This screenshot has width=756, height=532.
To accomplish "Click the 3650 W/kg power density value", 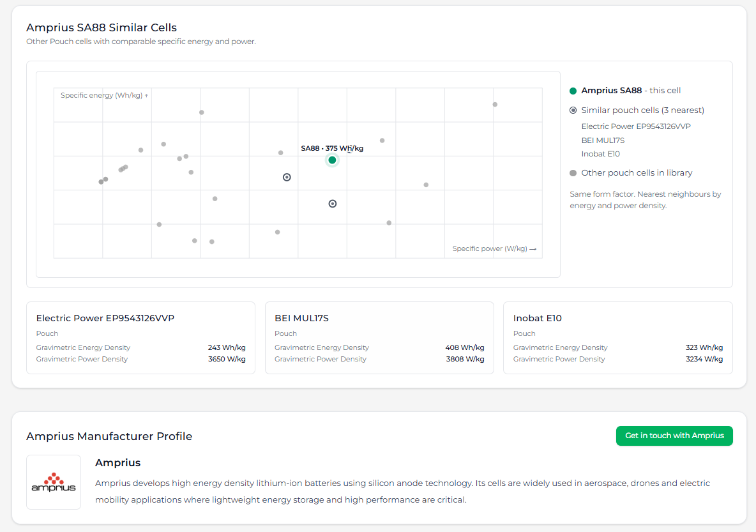I will [x=227, y=359].
